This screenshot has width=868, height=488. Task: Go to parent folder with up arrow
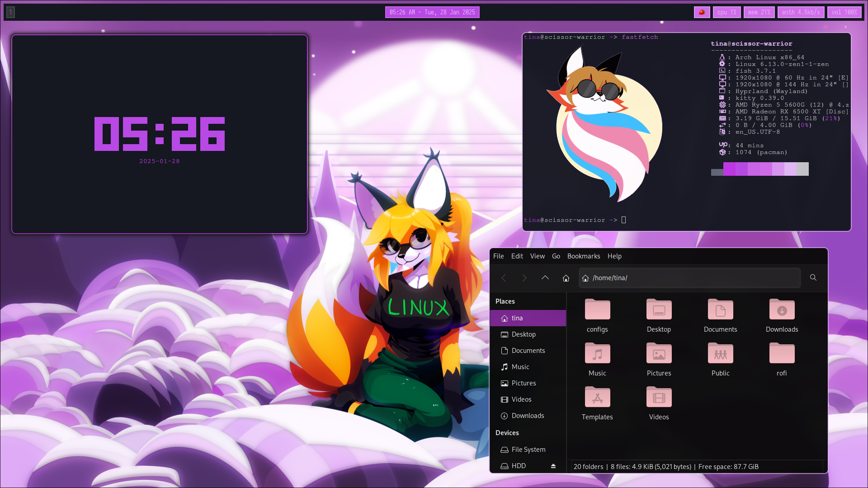(x=545, y=278)
